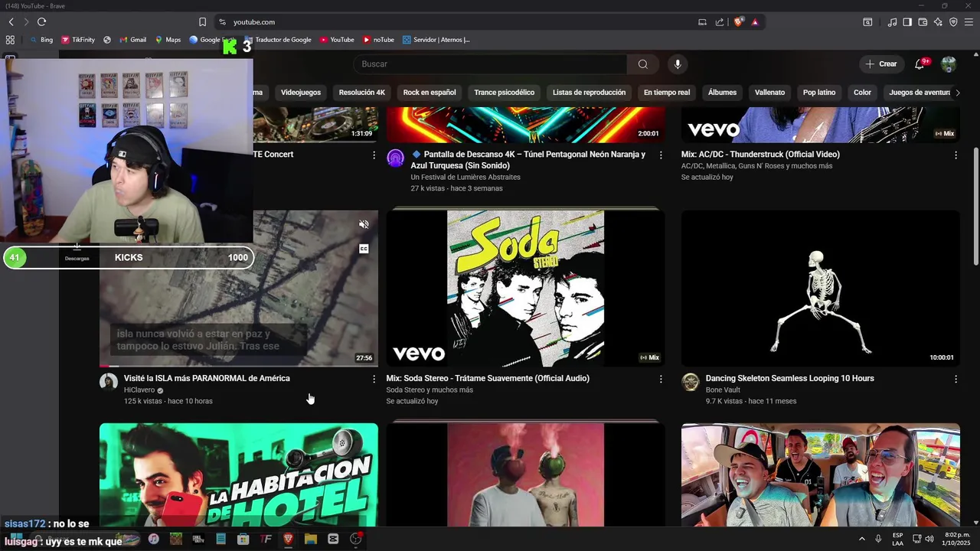Show hidden system tray icons chevron

coord(861,539)
